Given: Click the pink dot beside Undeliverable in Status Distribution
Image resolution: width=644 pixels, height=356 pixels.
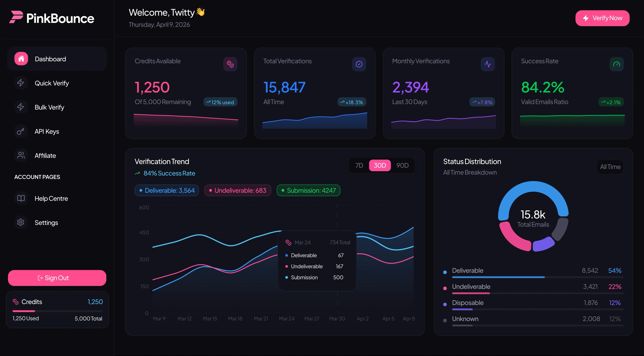Looking at the screenshot, I should (445, 288).
